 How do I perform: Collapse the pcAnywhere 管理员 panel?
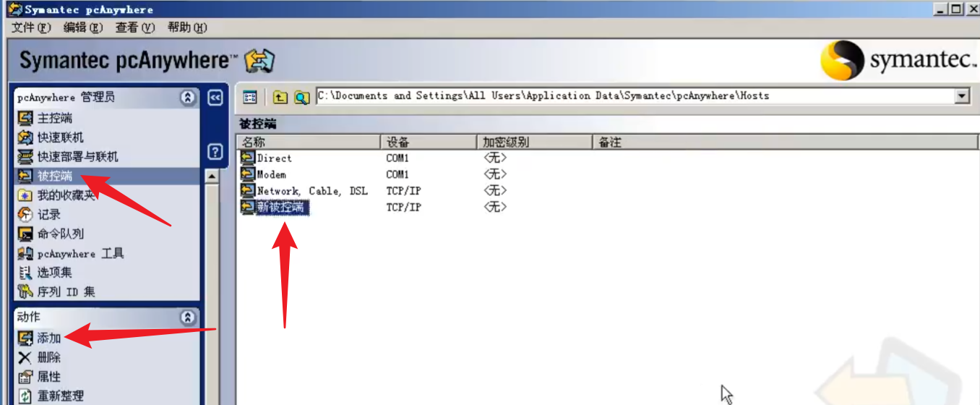(188, 97)
